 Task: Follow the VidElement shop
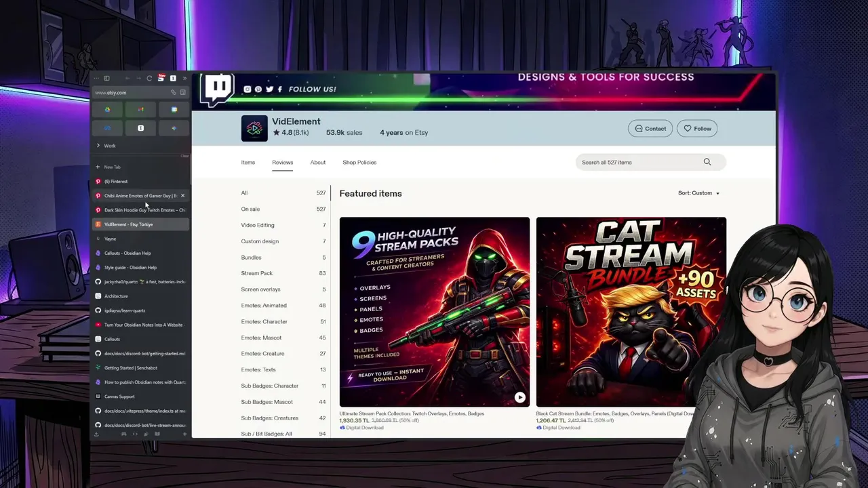pyautogui.click(x=697, y=128)
